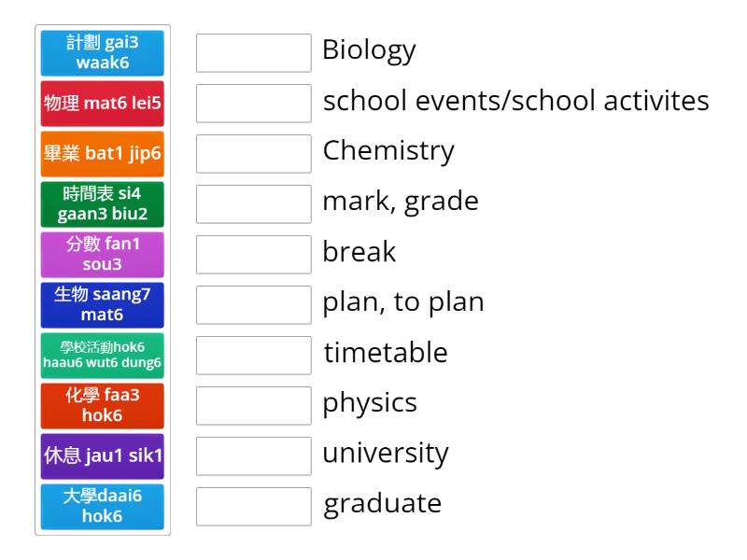
Task: Select the word university
Action: 383,454
